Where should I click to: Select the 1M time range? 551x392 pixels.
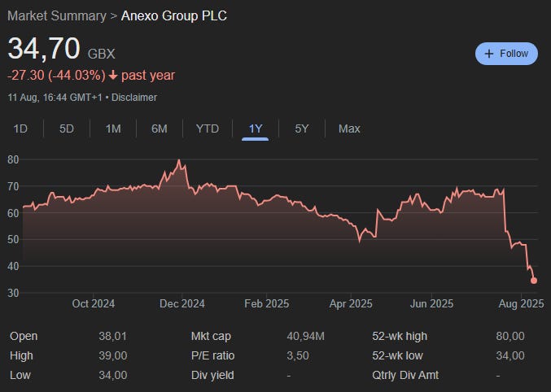[113, 128]
